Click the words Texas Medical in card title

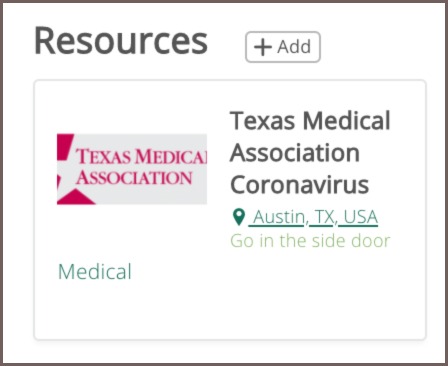coord(310,121)
